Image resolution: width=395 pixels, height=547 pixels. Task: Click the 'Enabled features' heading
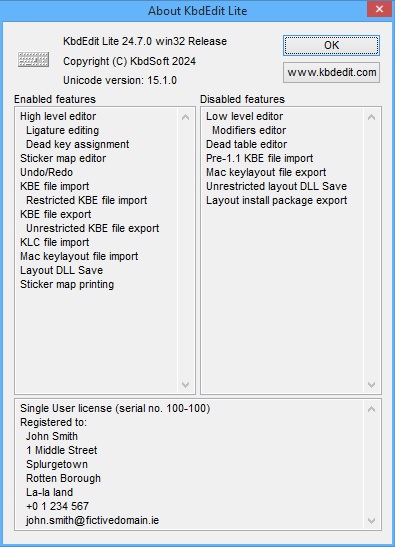click(55, 99)
